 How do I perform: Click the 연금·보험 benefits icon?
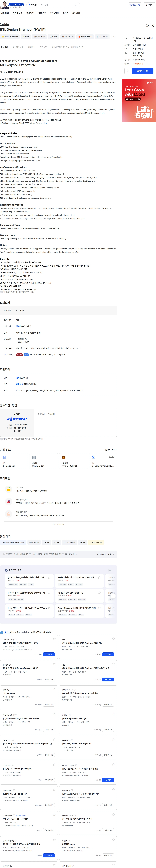coord(9,489)
